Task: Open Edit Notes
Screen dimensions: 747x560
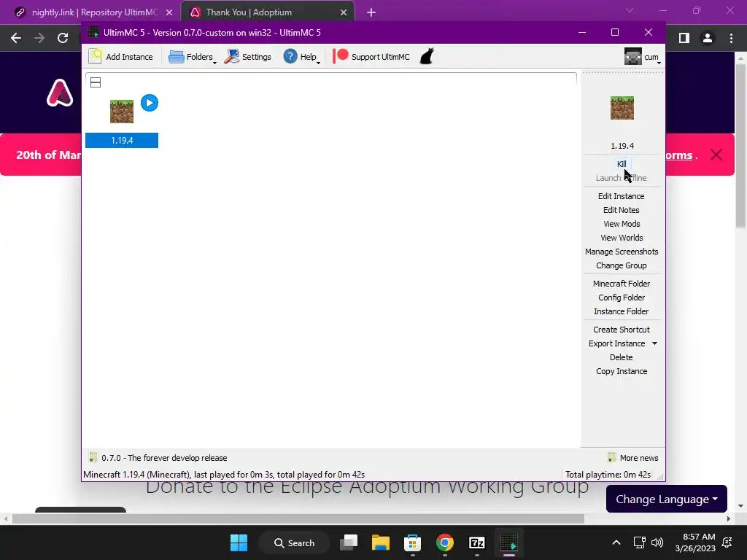Action: [x=622, y=210]
